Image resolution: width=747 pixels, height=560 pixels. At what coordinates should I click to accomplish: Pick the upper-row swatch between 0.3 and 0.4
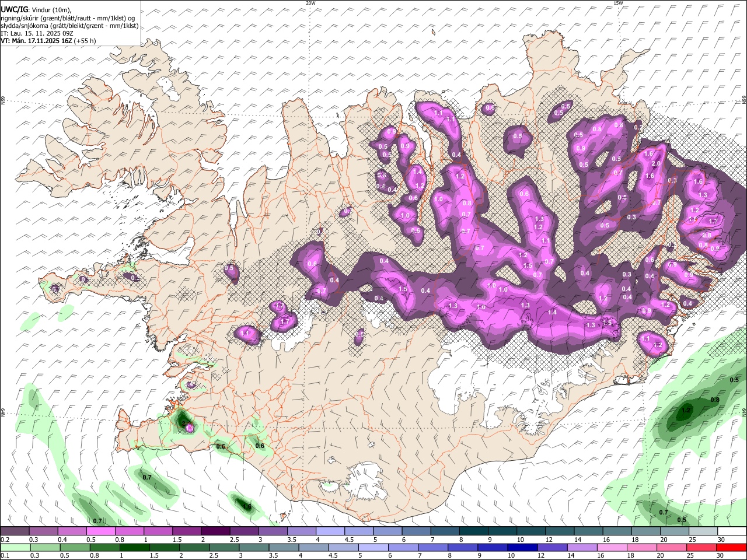[x=44, y=531]
